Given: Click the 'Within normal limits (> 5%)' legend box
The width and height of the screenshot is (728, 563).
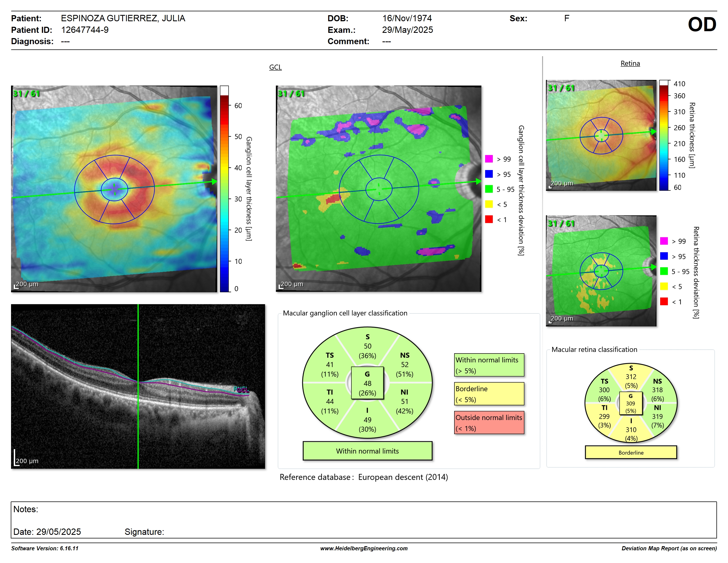Looking at the screenshot, I should pos(489,365).
